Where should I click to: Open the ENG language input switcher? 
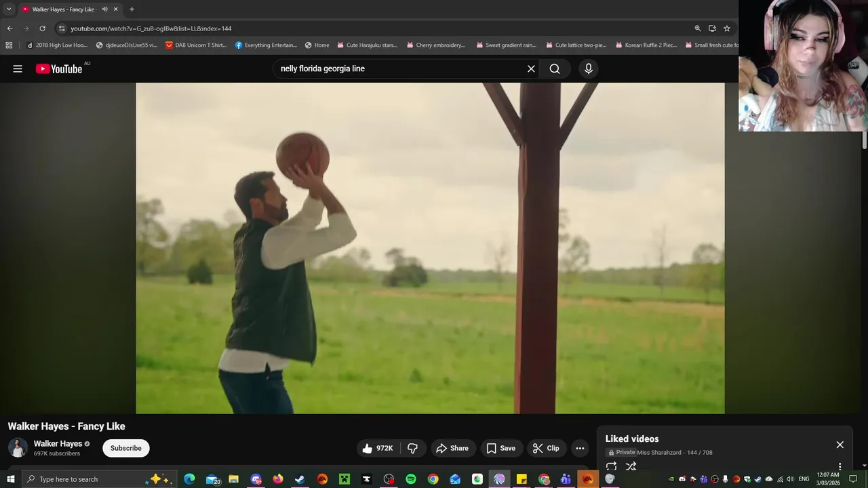(804, 479)
